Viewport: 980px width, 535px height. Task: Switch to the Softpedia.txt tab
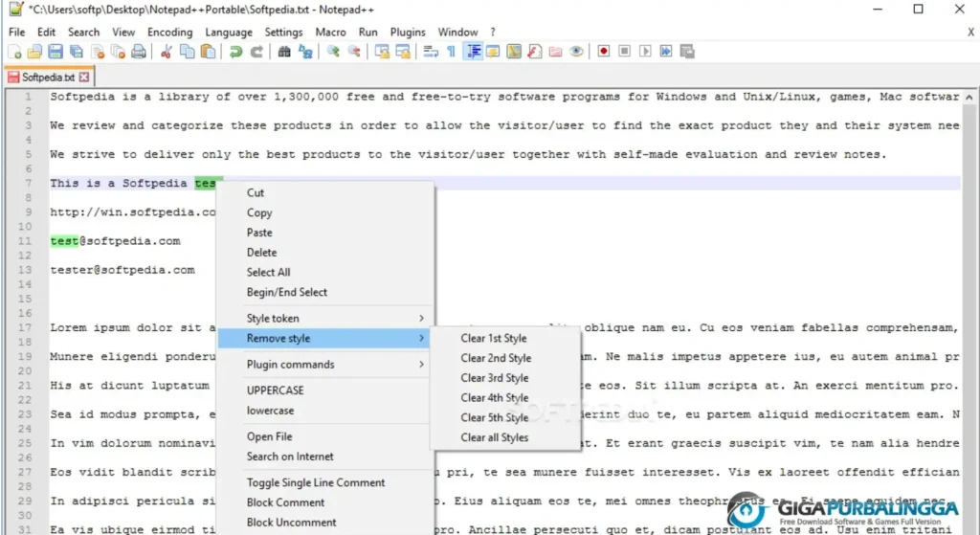coord(48,77)
